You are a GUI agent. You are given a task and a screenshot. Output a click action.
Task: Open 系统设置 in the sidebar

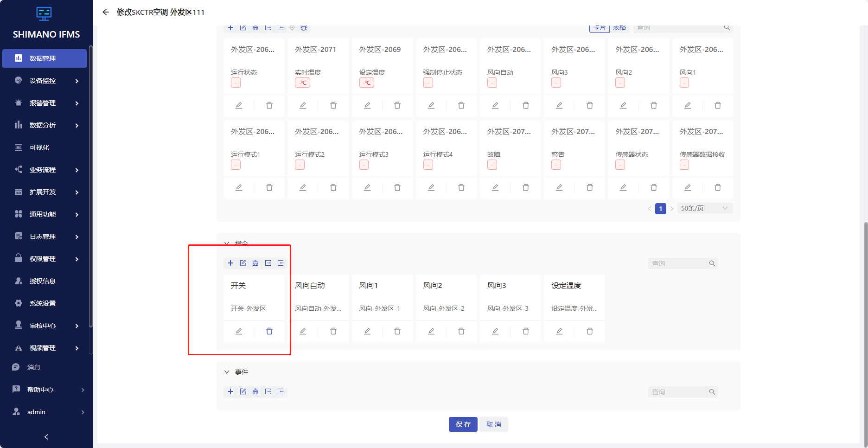45,303
